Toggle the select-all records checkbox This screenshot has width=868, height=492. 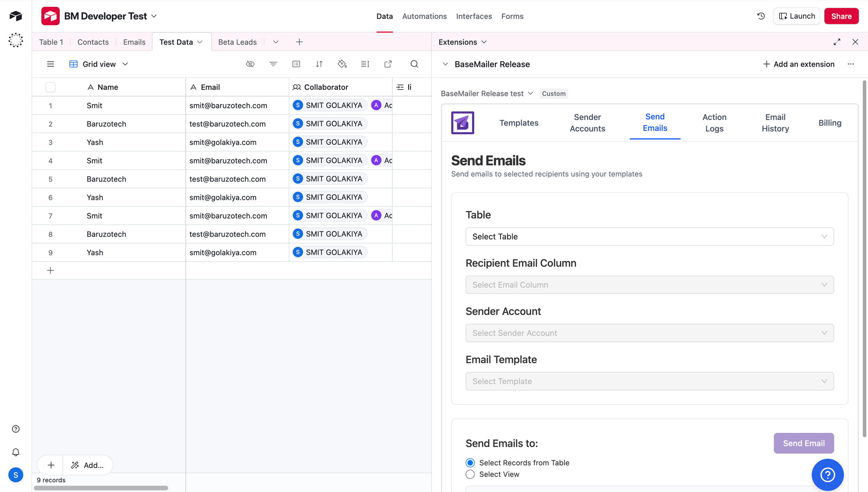click(50, 87)
